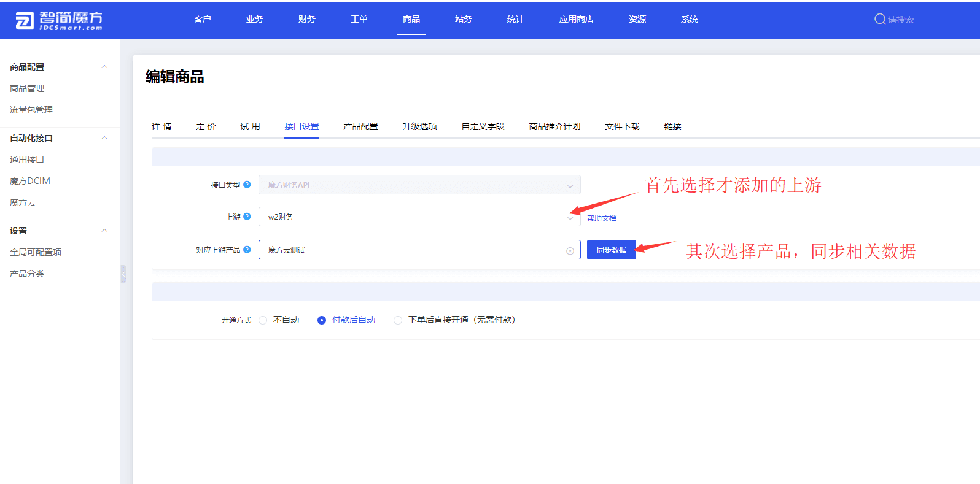
Task: Switch to the 详情 tab
Action: (161, 126)
